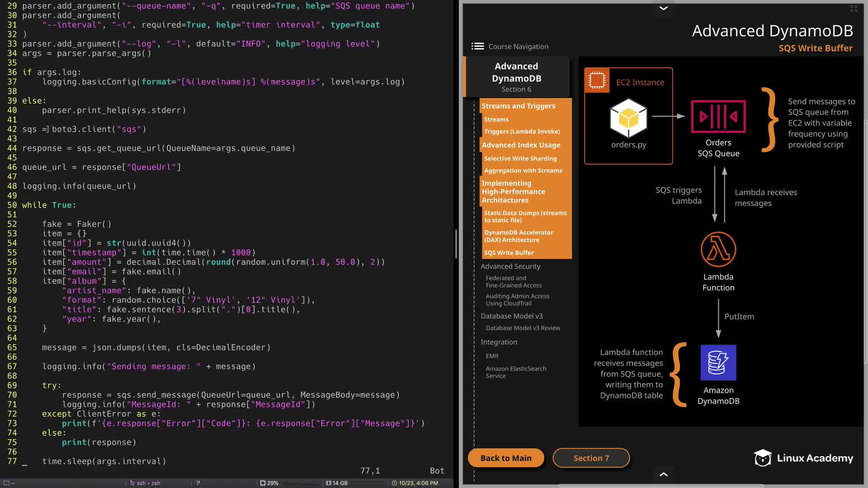Click the vertical scrollbar of the editor pane
This screenshot has height=488, width=868.
click(x=456, y=244)
